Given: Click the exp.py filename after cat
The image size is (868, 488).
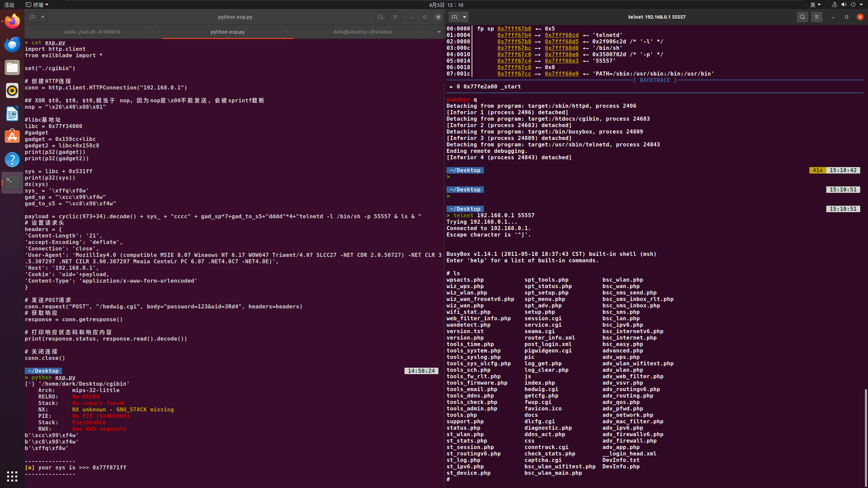Looking at the screenshot, I should [x=55, y=42].
